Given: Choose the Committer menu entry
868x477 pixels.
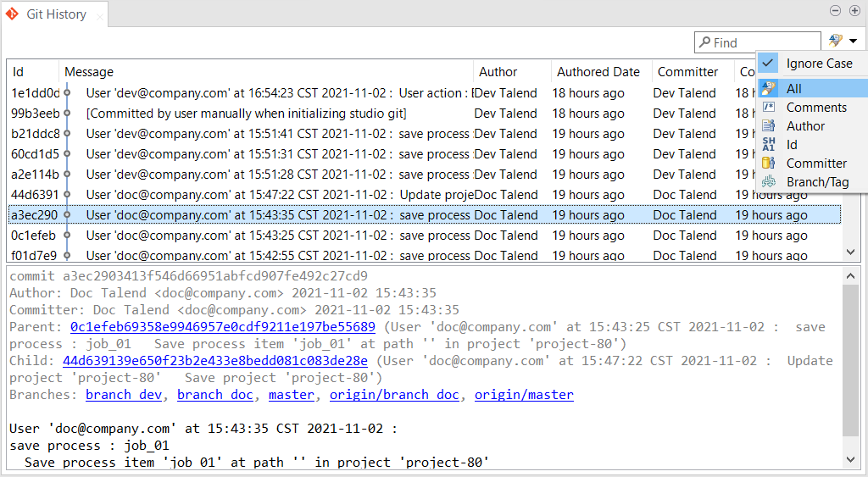Looking at the screenshot, I should [x=816, y=163].
